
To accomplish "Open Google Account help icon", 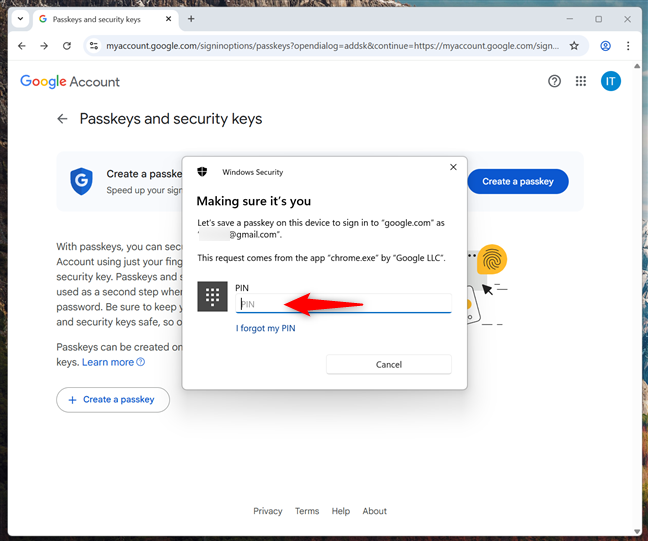I will (x=554, y=81).
